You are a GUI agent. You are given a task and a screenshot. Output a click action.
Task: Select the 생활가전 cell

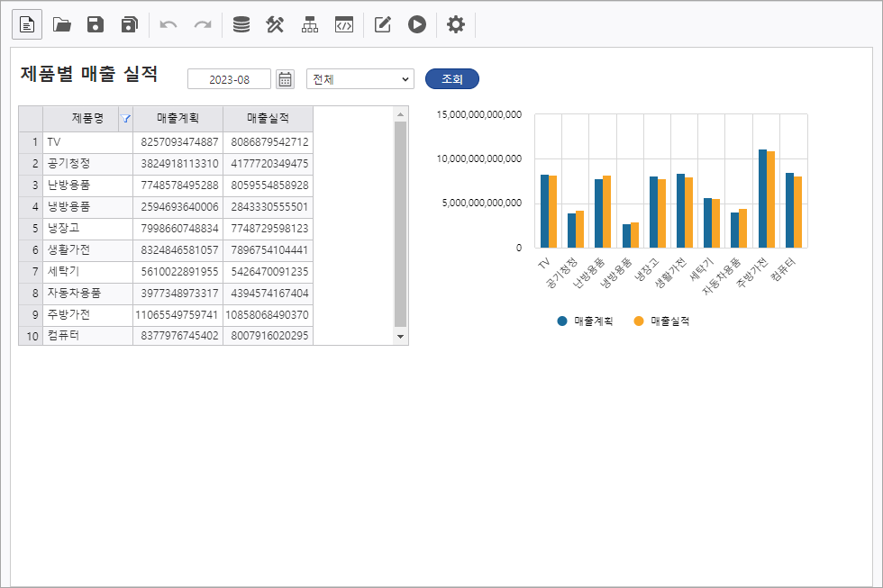88,250
